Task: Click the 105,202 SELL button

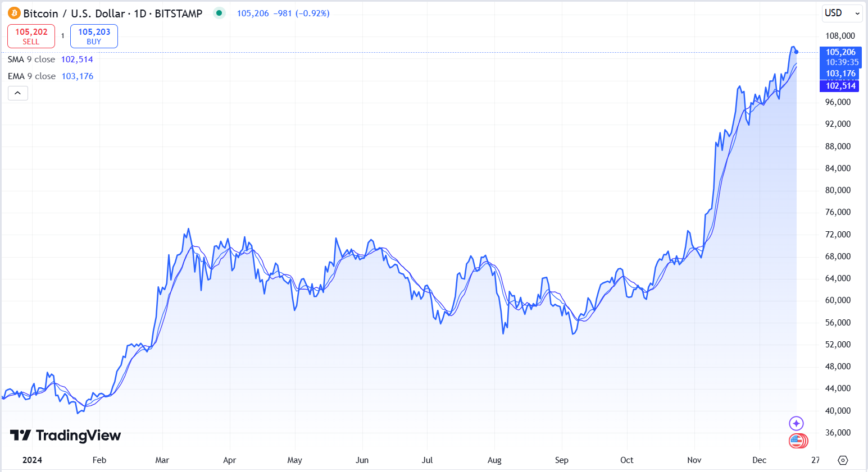Action: coord(31,36)
